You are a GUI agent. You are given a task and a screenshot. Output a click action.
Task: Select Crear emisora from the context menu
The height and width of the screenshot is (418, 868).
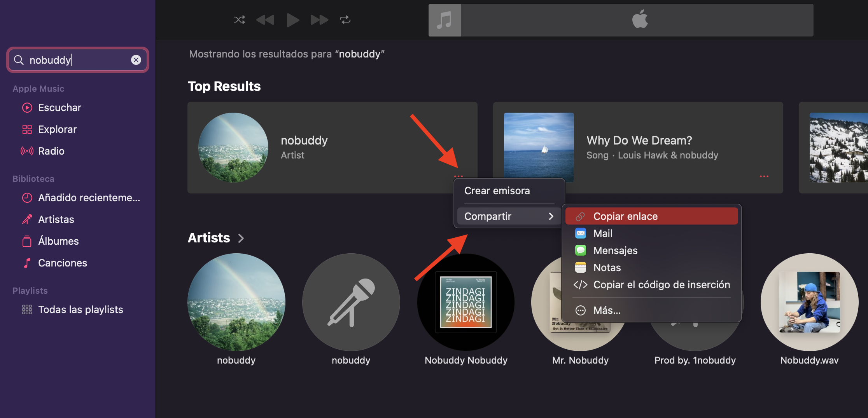click(x=509, y=191)
